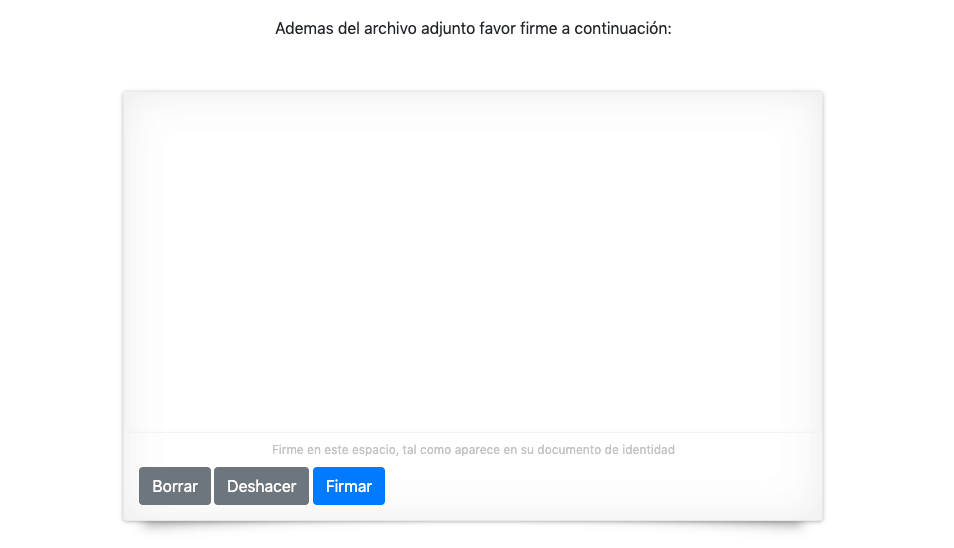The height and width of the screenshot is (548, 954).
Task: Click the Borrar button
Action: [x=175, y=486]
